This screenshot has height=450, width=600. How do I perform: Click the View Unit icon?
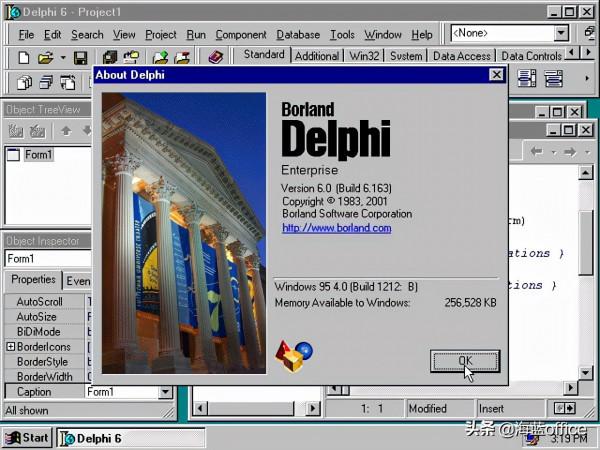point(24,82)
